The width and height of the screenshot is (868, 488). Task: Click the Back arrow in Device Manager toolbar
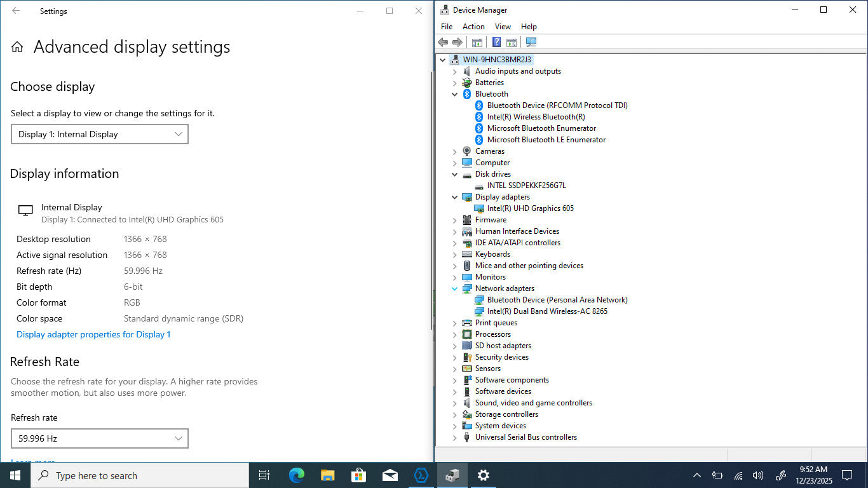[443, 43]
